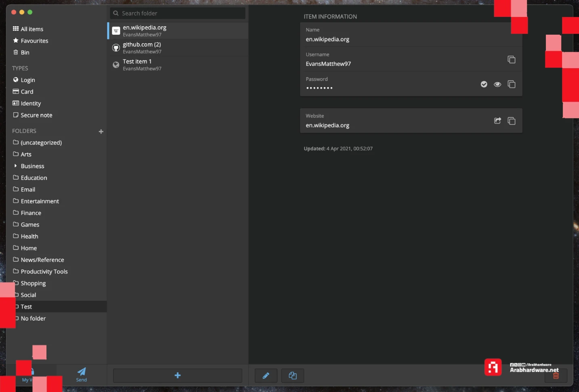Viewport: 579px width, 392px height.
Task: Add a new folder with plus icon
Action: pyautogui.click(x=101, y=131)
